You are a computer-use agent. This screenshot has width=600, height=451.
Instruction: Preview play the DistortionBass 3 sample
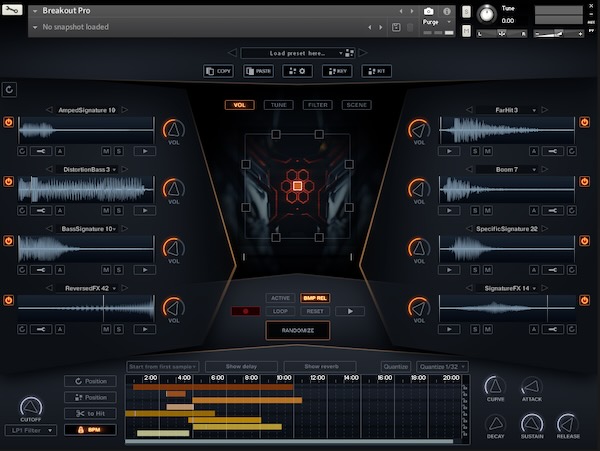(x=145, y=210)
